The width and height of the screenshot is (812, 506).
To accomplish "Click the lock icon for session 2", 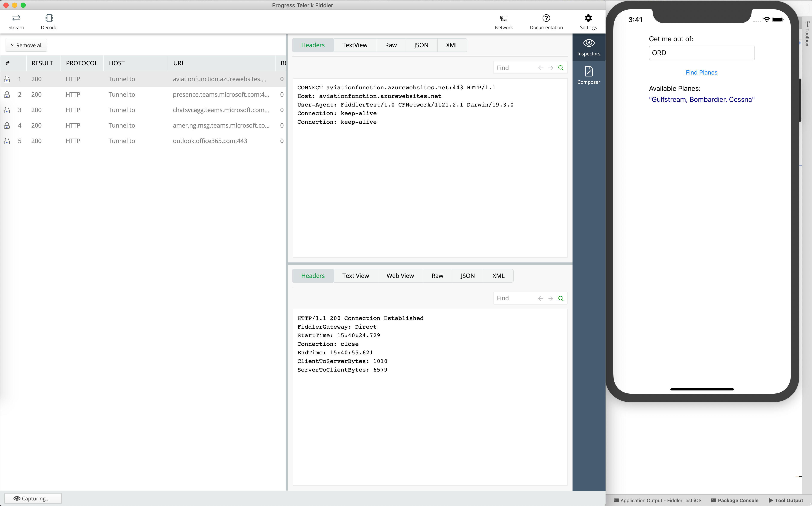I will click(x=7, y=94).
